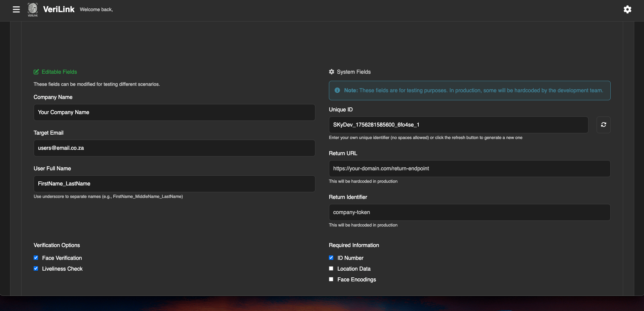The image size is (644, 311).
Task: Edit the Return URL field
Action: pyautogui.click(x=469, y=169)
